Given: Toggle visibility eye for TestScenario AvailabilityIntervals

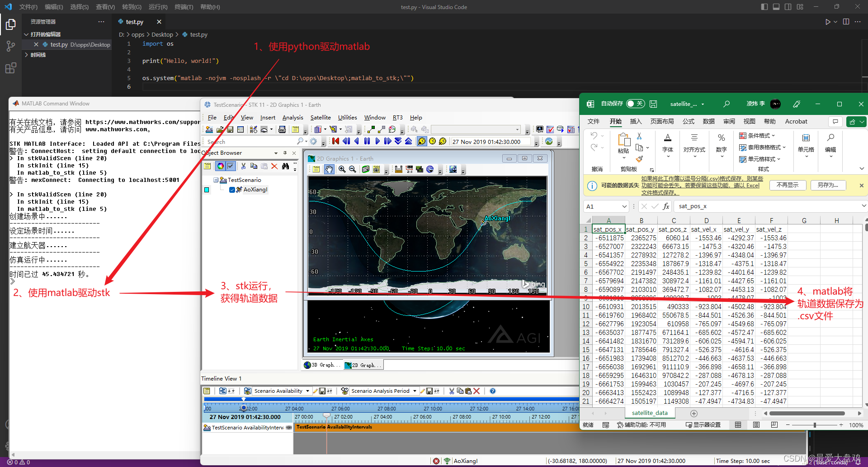Looking at the screenshot, I should 289,428.
